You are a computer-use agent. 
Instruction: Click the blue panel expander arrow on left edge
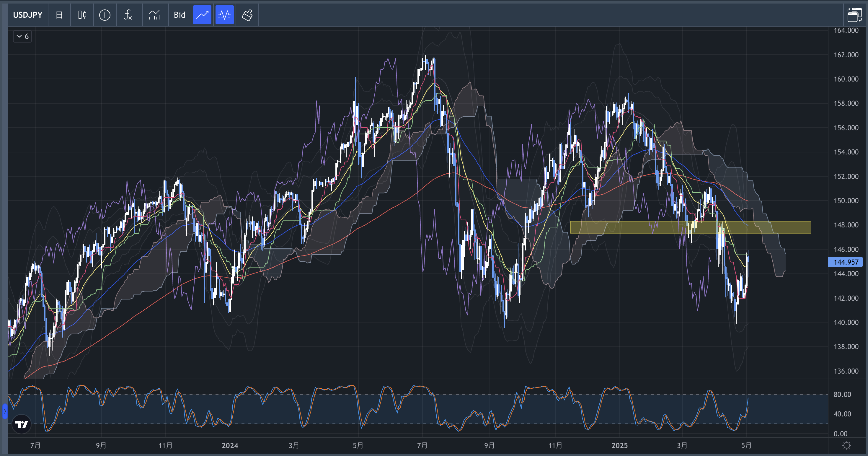point(5,411)
